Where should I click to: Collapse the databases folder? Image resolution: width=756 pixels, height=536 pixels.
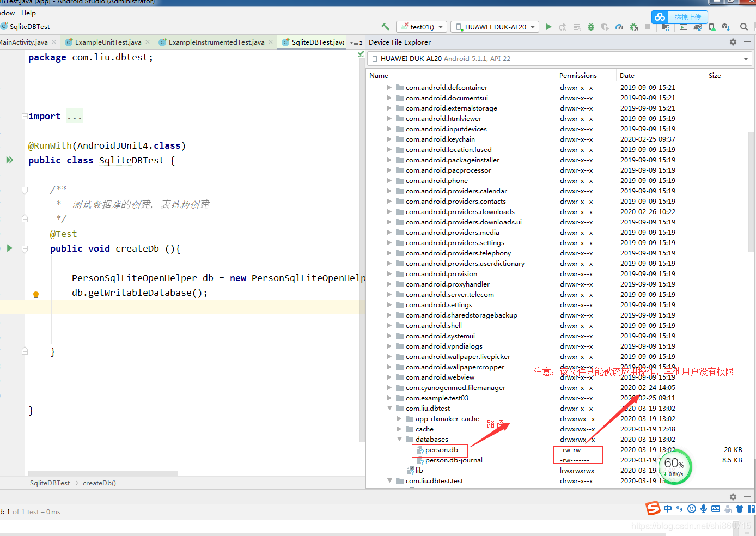point(399,439)
